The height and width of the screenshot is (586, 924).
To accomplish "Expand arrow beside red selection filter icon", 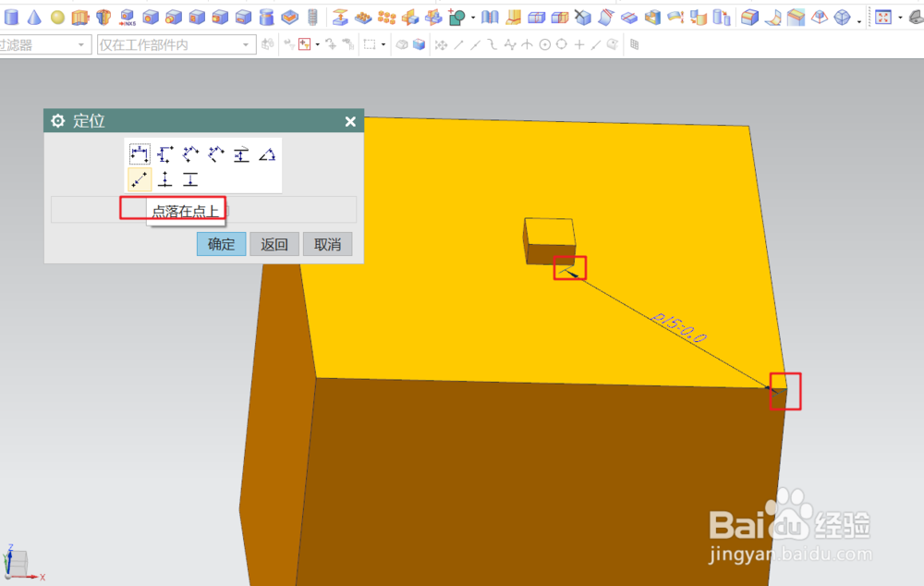I will click(318, 44).
